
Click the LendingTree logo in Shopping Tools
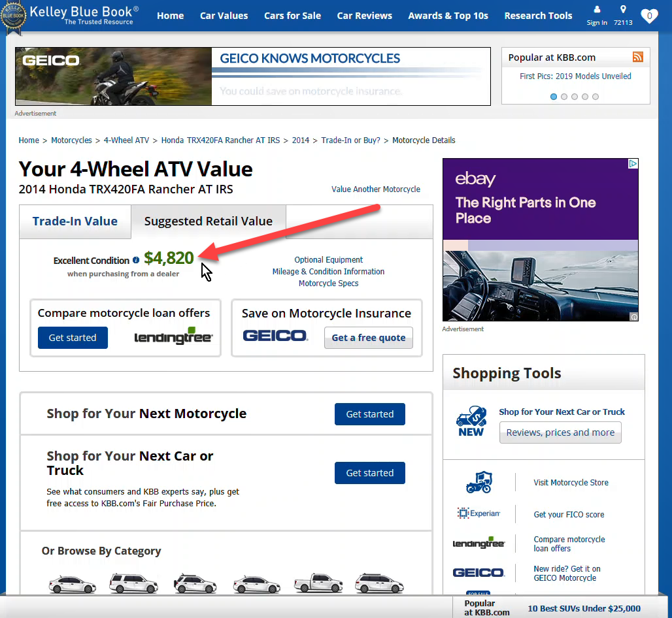click(x=479, y=543)
